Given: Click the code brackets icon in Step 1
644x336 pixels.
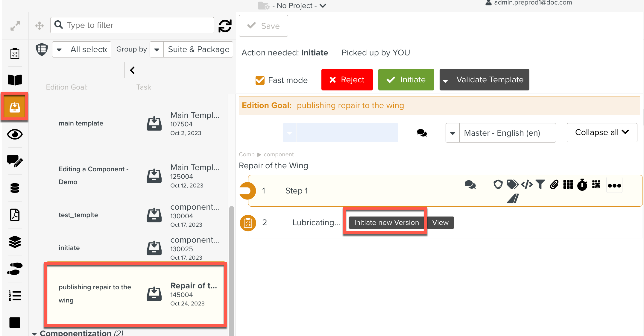Looking at the screenshot, I should click(527, 184).
